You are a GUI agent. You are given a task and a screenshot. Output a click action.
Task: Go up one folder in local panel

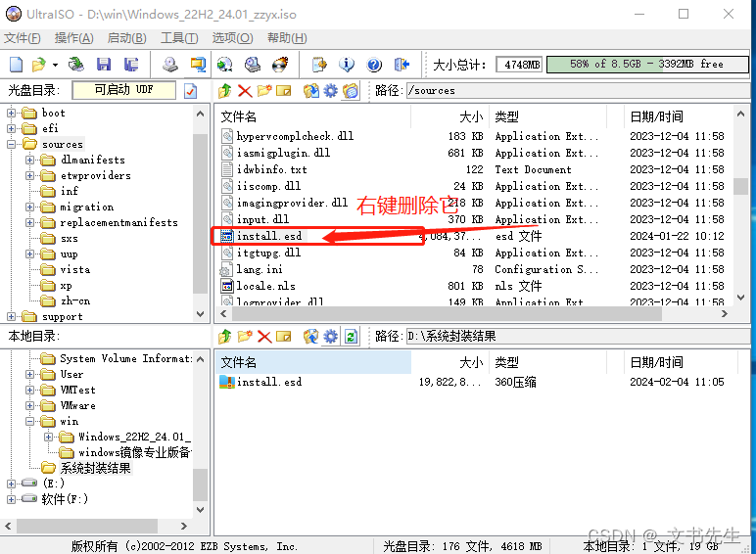tap(224, 337)
